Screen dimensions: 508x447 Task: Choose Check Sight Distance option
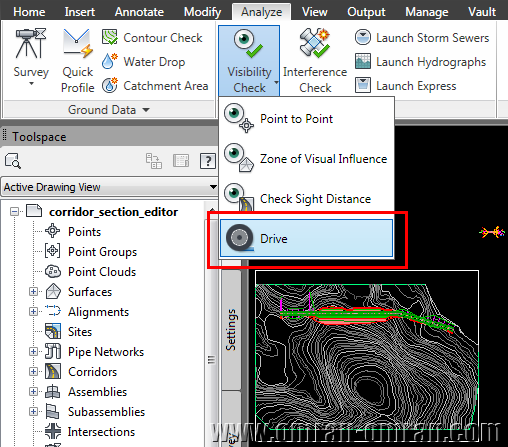click(x=307, y=198)
